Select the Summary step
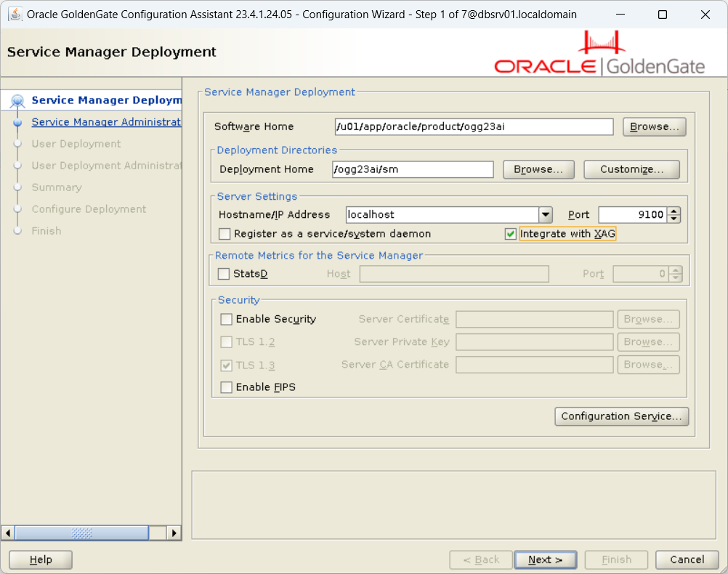The height and width of the screenshot is (574, 728). (x=57, y=187)
